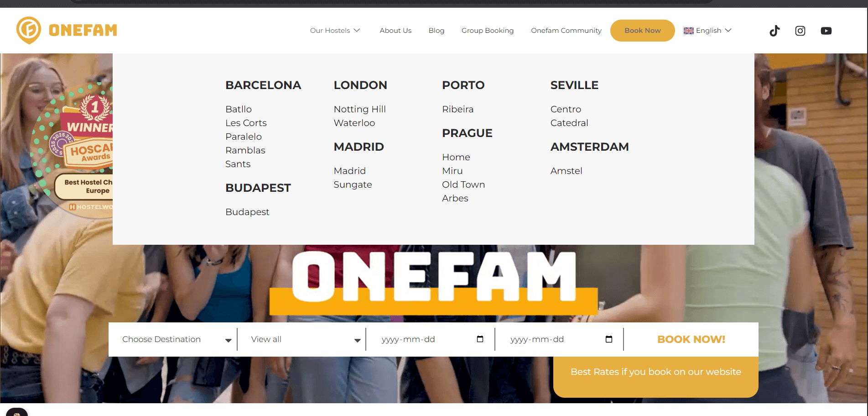Viewport: 868px width, 416px height.
Task: Go to the About Us page
Action: point(395,31)
